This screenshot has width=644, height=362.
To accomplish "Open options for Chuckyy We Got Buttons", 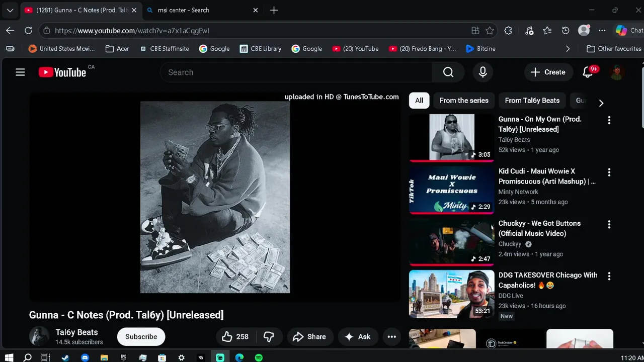I will (609, 224).
